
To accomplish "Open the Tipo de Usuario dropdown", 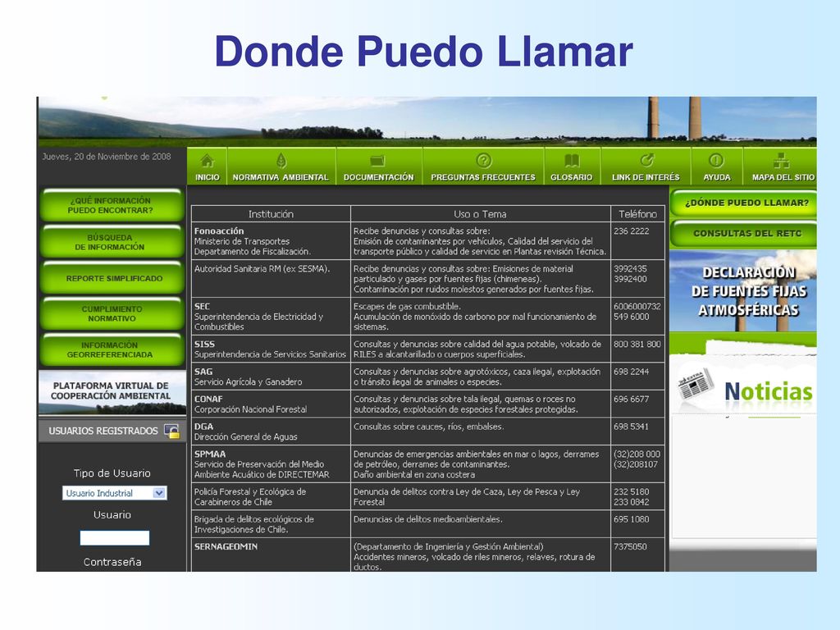I will click(115, 493).
